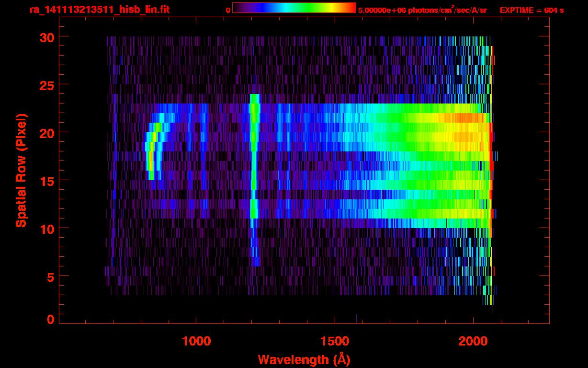Viewport: 588px width, 368px height.
Task: Click the 5.00000e+06 photons/cm²/sec/A/sr label
Action: (422, 10)
